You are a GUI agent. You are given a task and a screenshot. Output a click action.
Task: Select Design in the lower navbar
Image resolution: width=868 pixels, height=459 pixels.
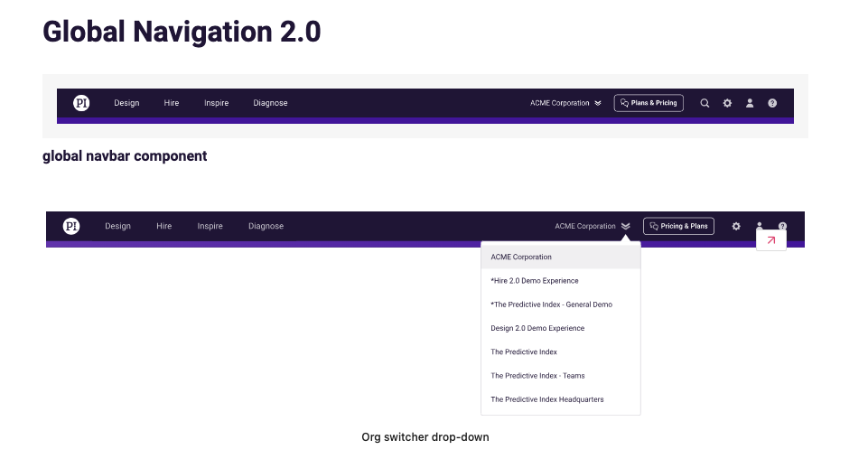pos(118,226)
